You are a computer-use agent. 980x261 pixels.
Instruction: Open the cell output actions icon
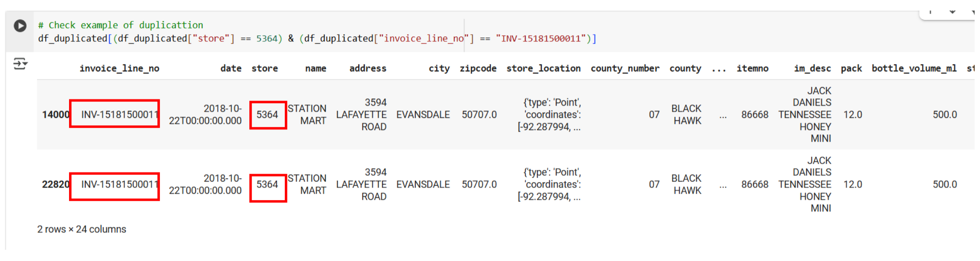[20, 63]
